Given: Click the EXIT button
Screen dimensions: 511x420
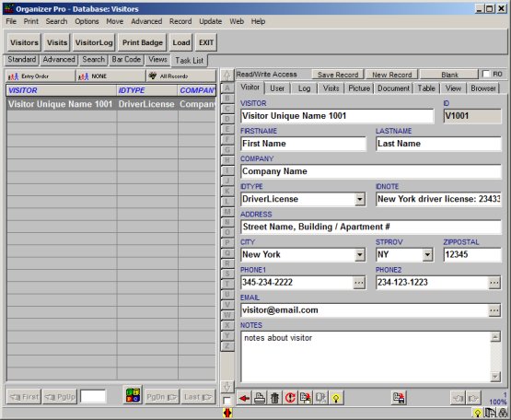Looking at the screenshot, I should 206,42.
